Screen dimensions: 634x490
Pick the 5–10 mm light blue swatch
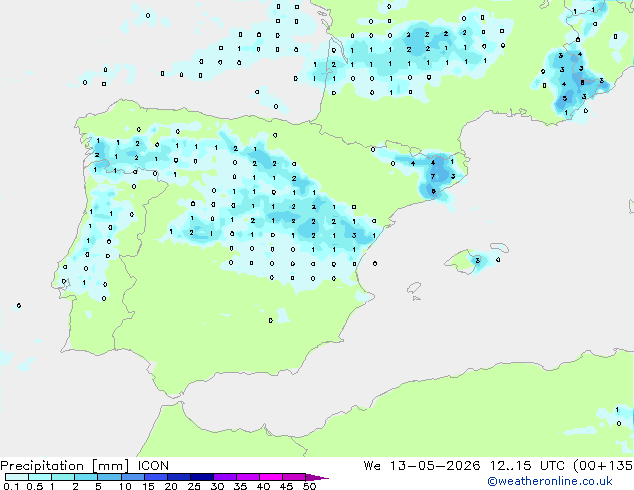(109, 477)
